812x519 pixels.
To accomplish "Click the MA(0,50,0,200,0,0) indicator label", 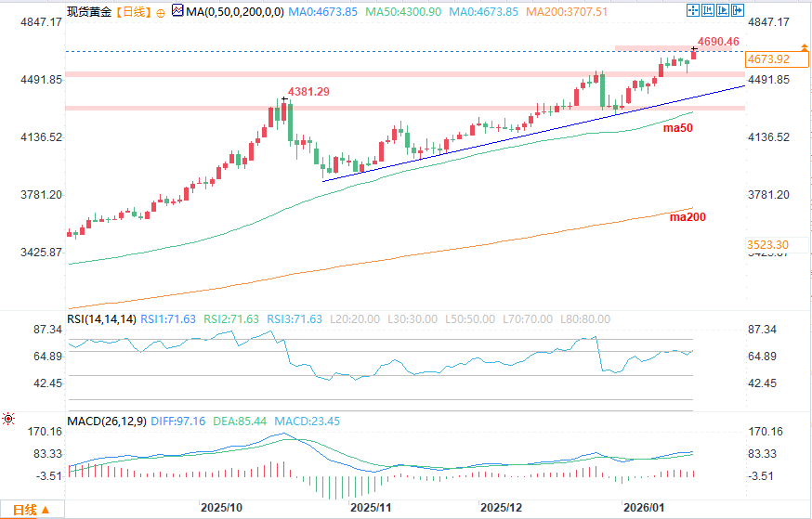I will [x=235, y=12].
